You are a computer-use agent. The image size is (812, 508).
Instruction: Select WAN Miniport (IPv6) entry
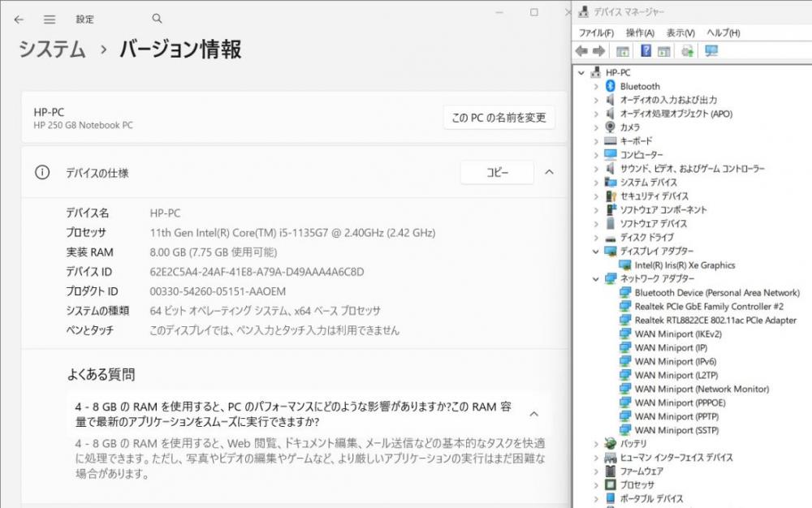pyautogui.click(x=676, y=361)
